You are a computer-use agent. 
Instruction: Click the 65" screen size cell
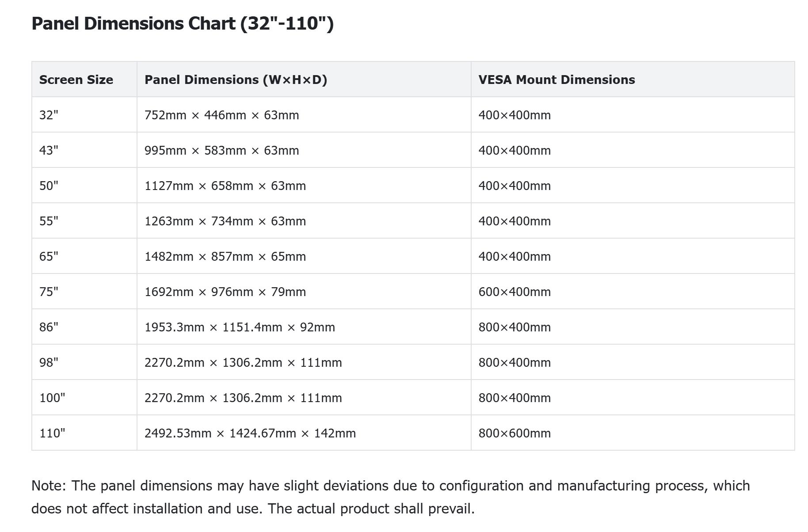click(49, 257)
